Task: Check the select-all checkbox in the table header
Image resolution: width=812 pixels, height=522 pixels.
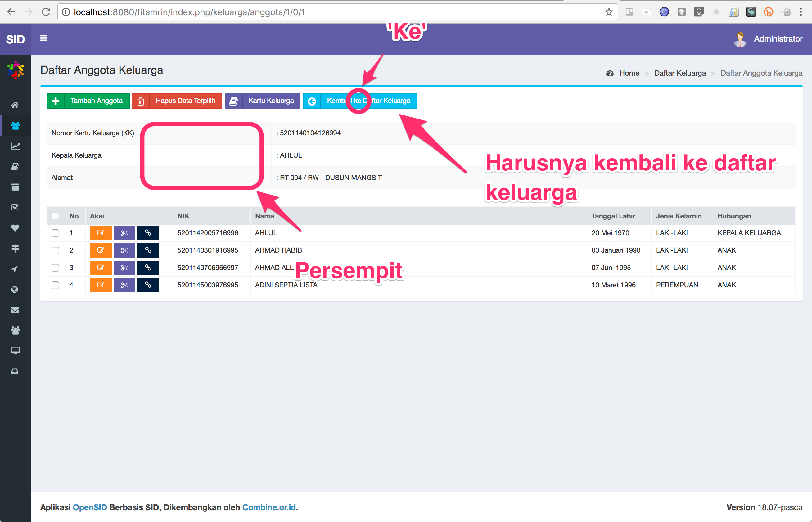Action: pos(55,215)
